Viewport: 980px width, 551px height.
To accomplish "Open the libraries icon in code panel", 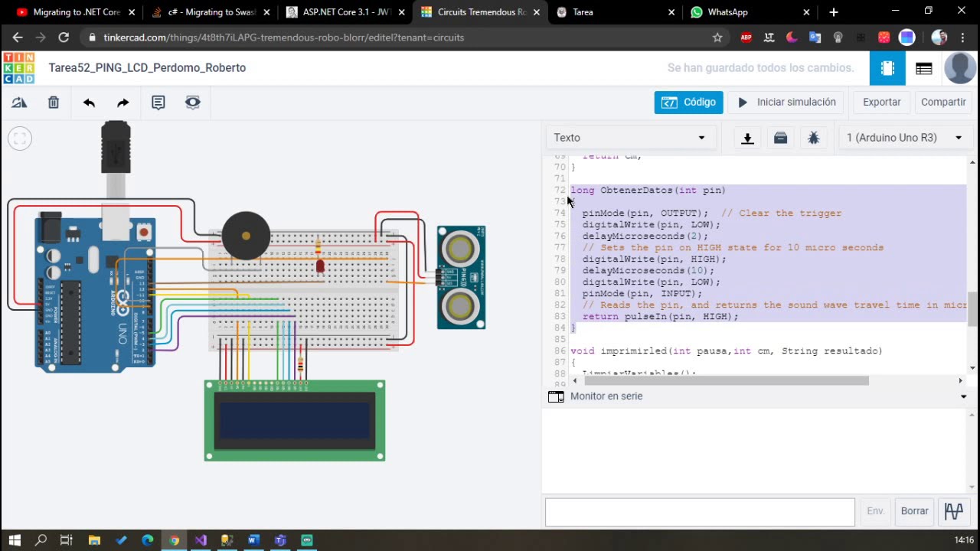I will 780,138.
